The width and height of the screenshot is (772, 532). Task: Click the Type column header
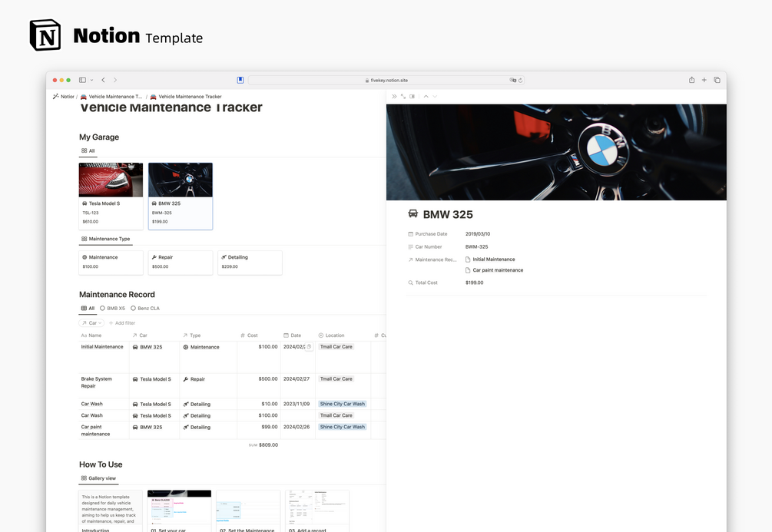192,335
